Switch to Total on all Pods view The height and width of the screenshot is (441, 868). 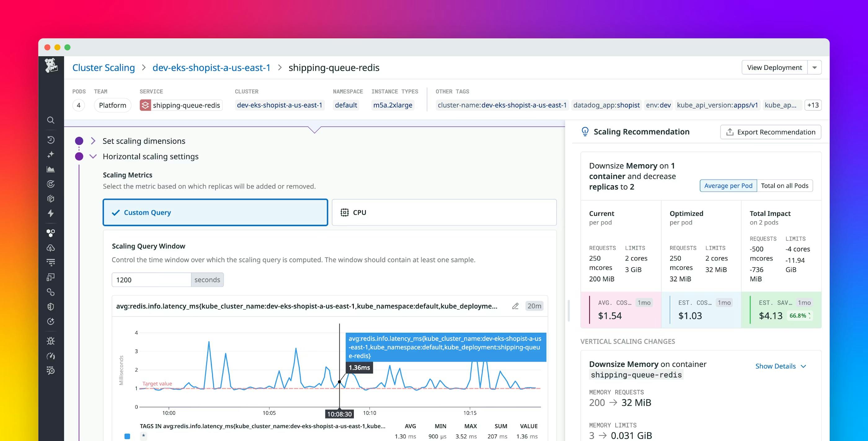[785, 185]
